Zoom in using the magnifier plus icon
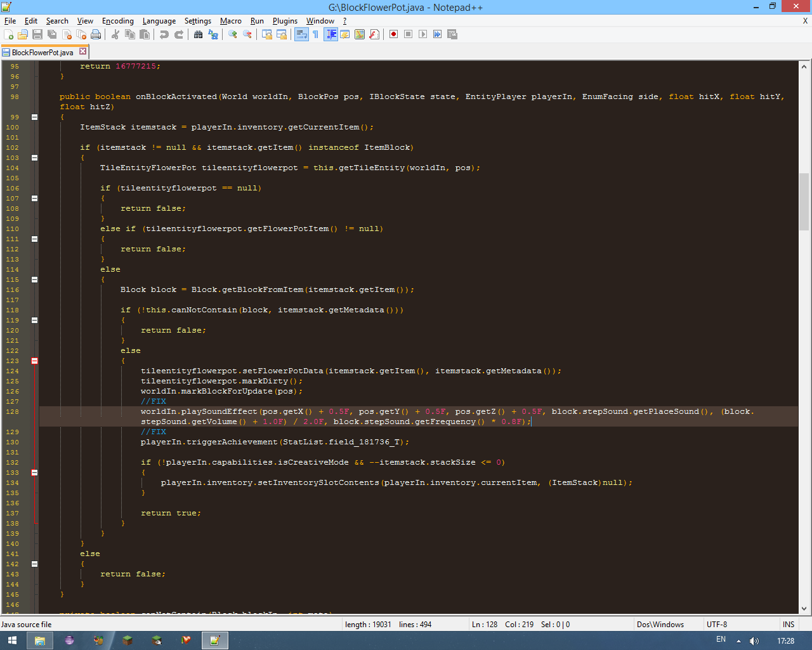This screenshot has width=812, height=650. tap(233, 34)
